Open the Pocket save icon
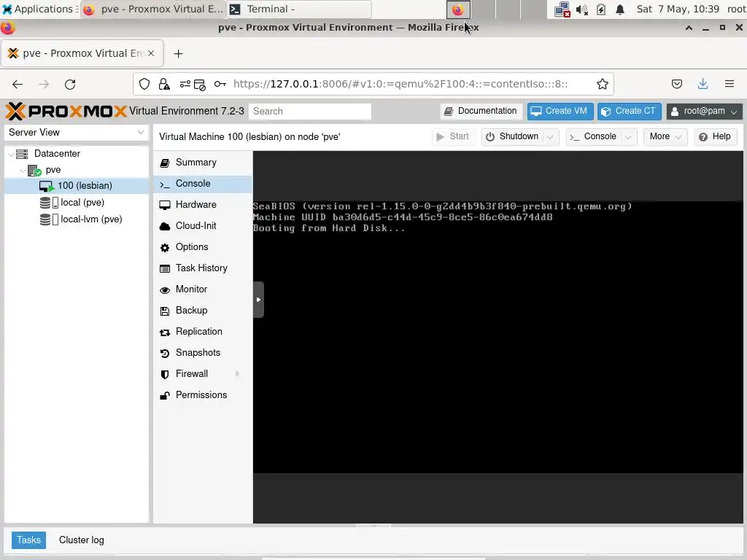Viewport: 747px width, 560px height. click(x=676, y=85)
